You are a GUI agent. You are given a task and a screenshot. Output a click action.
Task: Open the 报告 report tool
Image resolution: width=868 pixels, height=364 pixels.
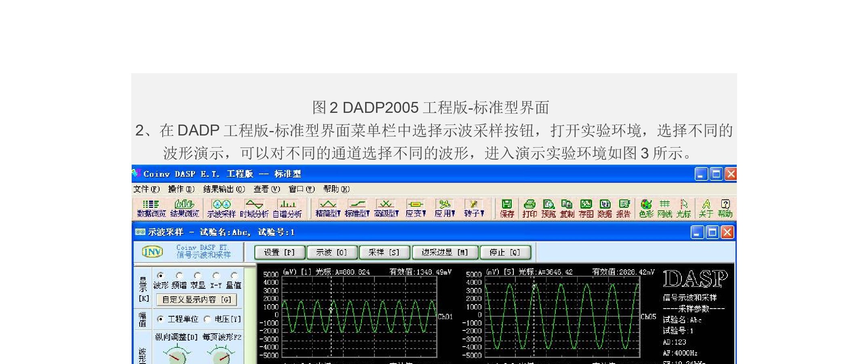click(624, 209)
